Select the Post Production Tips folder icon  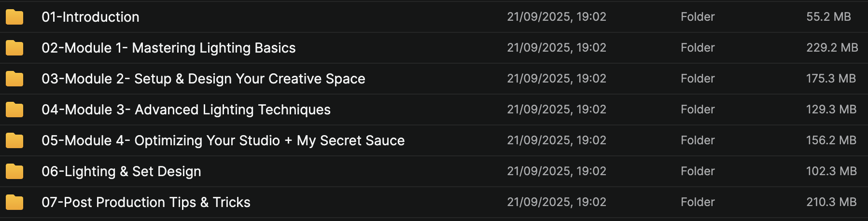point(14,202)
